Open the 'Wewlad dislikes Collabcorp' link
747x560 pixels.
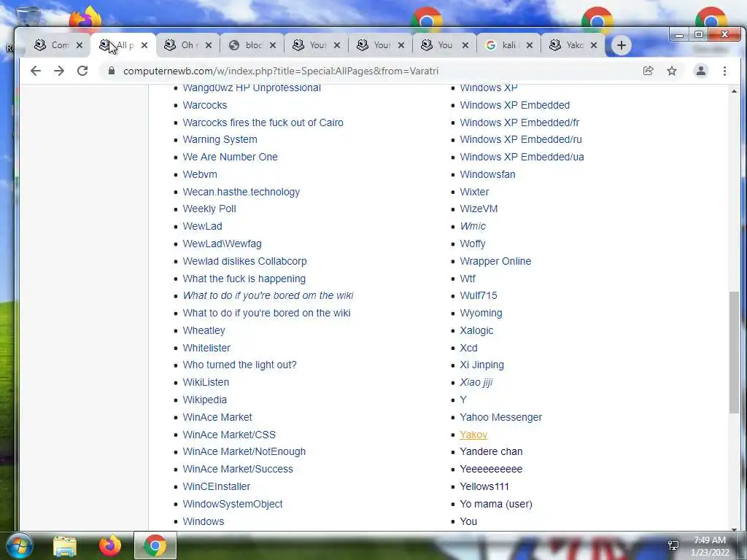245,262
